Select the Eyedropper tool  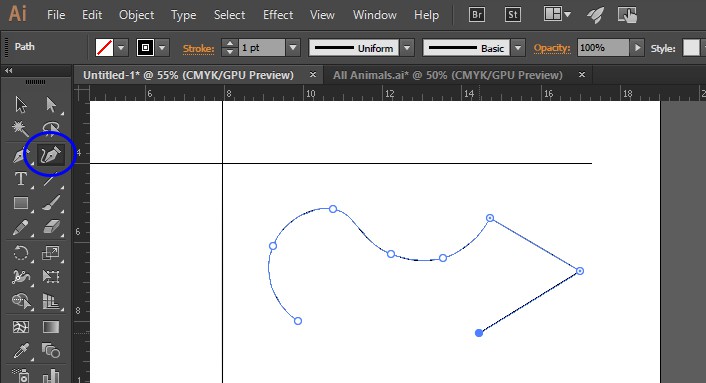pos(20,351)
